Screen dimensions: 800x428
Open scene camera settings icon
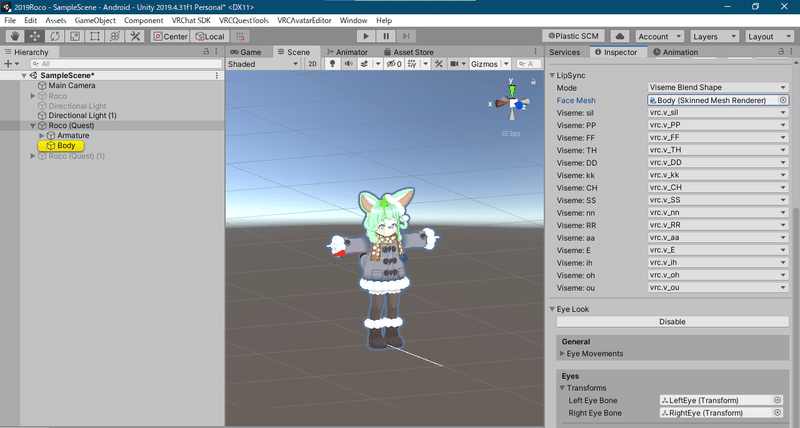click(x=454, y=64)
